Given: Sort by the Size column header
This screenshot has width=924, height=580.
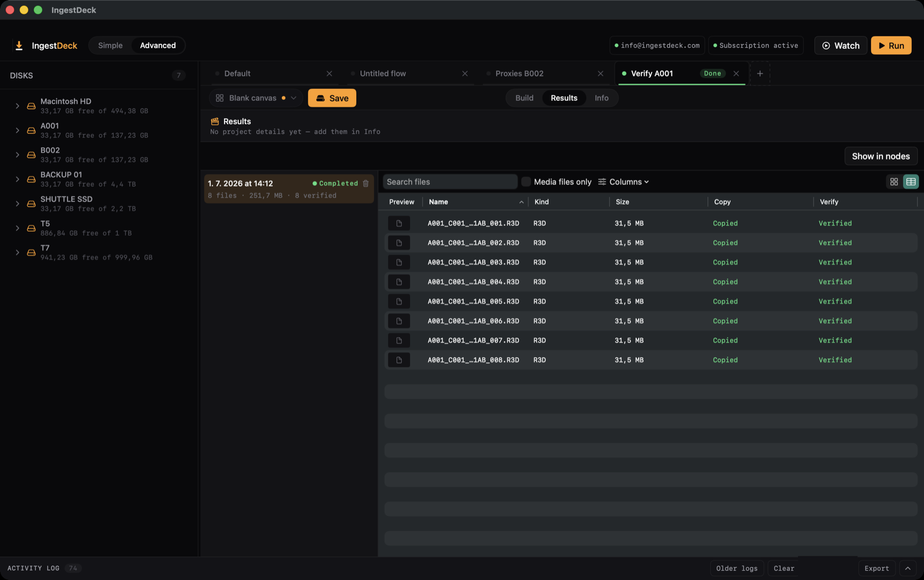Looking at the screenshot, I should click(x=658, y=202).
